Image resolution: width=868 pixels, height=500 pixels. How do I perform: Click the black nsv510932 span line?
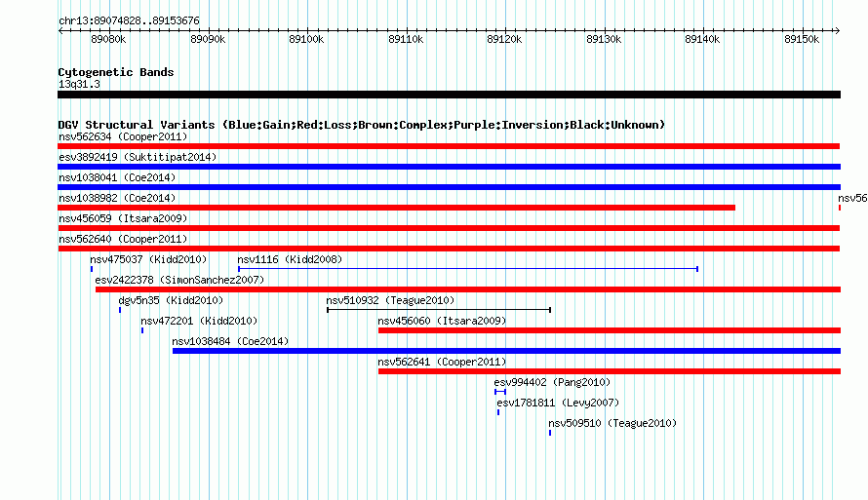coord(439,310)
